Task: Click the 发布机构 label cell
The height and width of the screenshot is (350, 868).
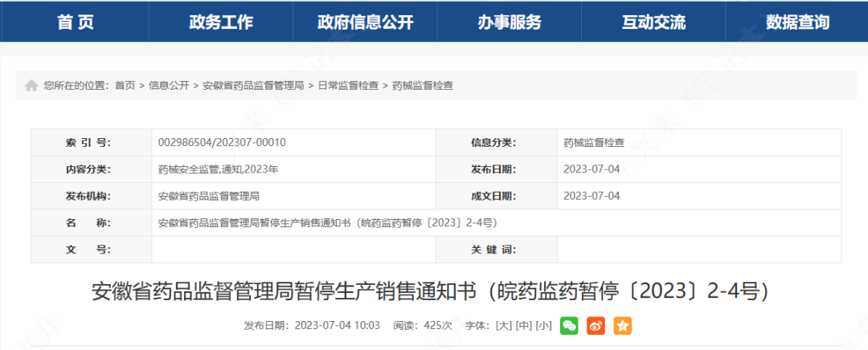Action: 92,197
